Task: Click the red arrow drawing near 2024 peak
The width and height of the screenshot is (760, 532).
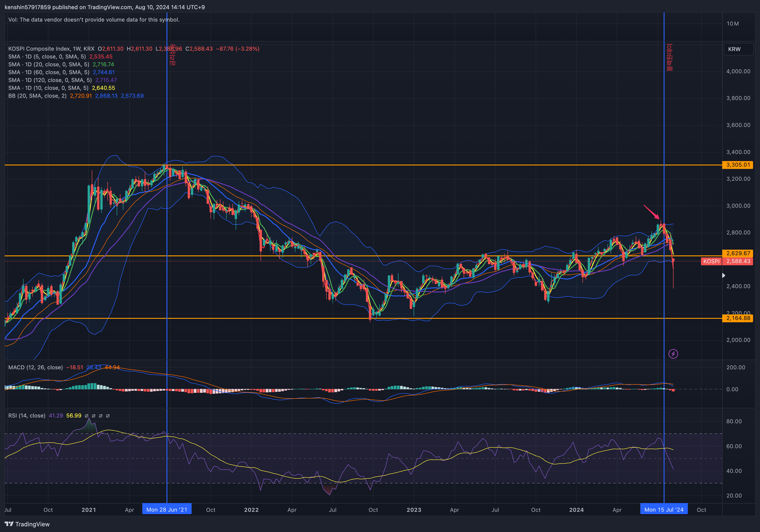Action: pos(651,212)
